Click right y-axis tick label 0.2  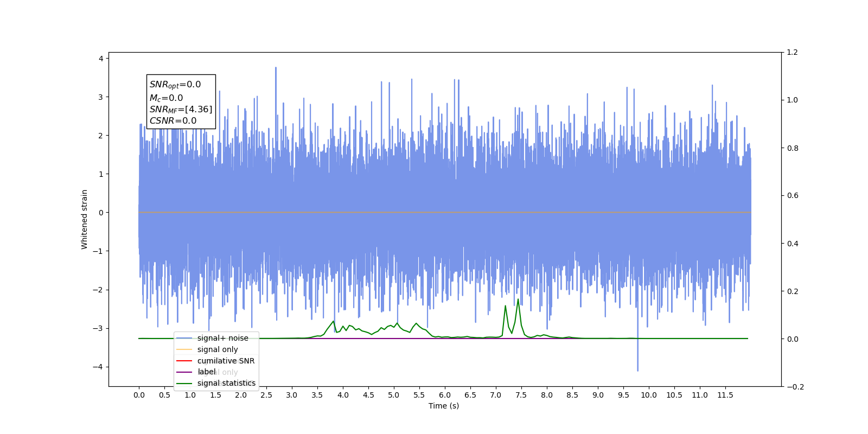(x=793, y=291)
